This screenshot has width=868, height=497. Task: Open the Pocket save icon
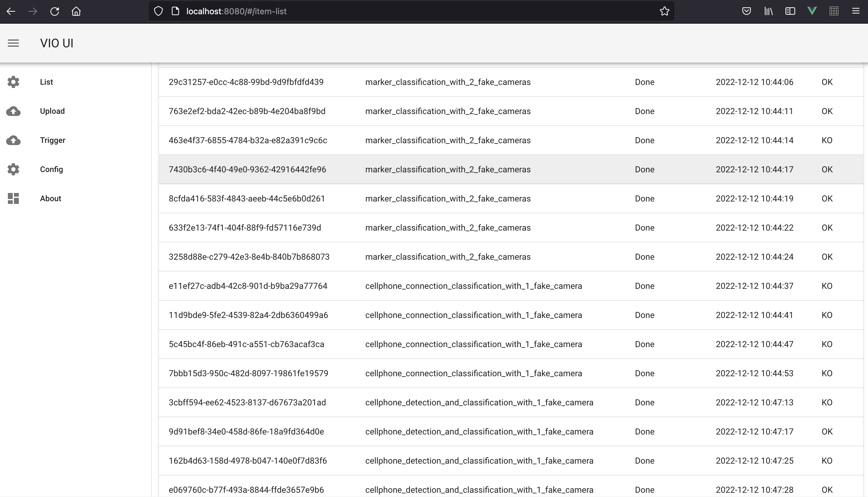747,11
